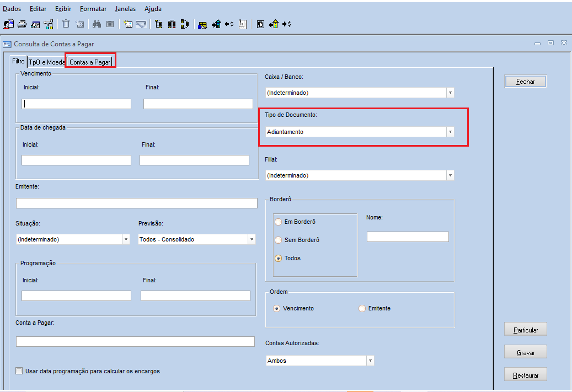Click the binoculars search icon
This screenshot has width=572, height=392.
pyautogui.click(x=97, y=24)
